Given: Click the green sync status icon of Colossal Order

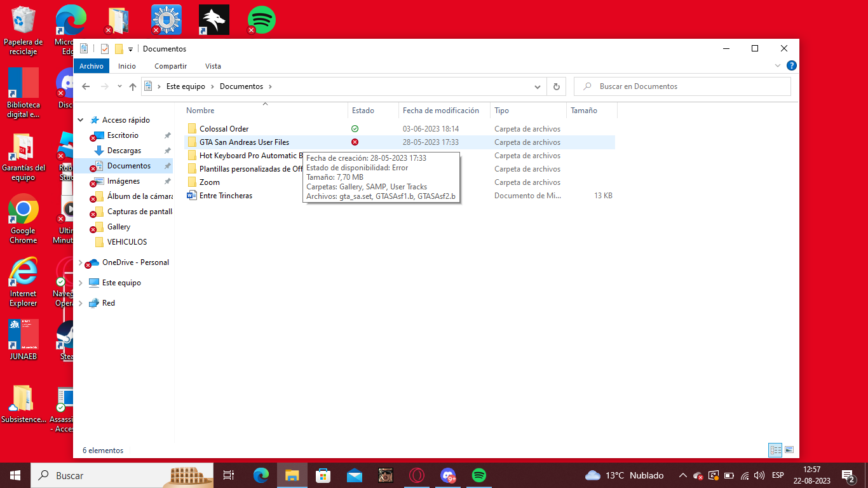Looking at the screenshot, I should [355, 129].
